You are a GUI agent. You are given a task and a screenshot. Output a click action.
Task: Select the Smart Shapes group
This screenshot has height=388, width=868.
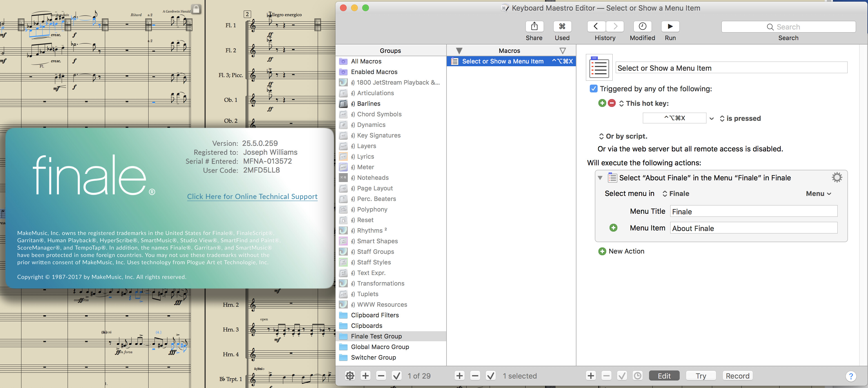[x=391, y=241]
